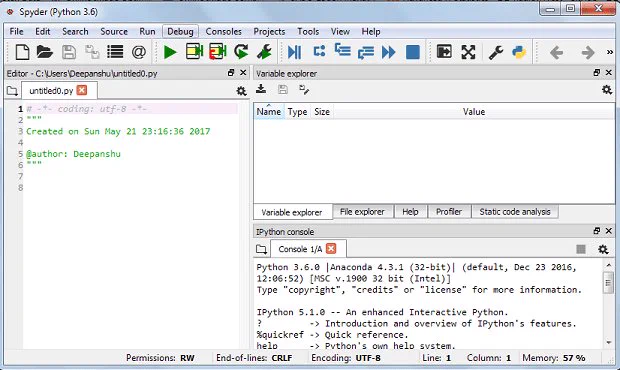The image size is (620, 370).
Task: Open Variable explorer options gear
Action: (x=607, y=90)
